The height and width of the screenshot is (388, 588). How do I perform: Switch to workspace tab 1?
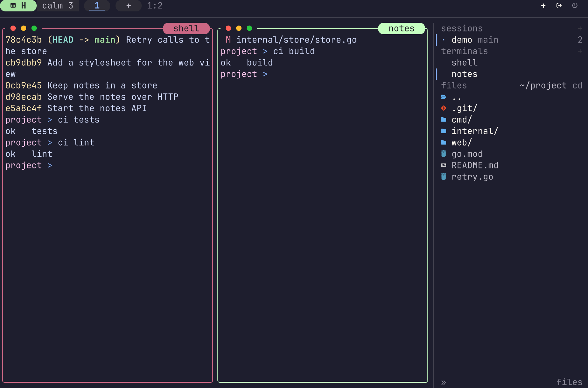pos(97,6)
